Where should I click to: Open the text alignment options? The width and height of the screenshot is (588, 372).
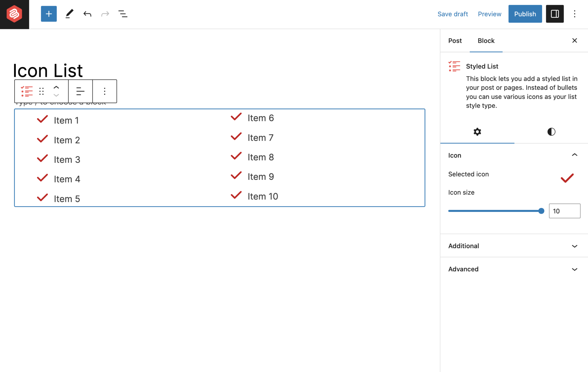[80, 91]
